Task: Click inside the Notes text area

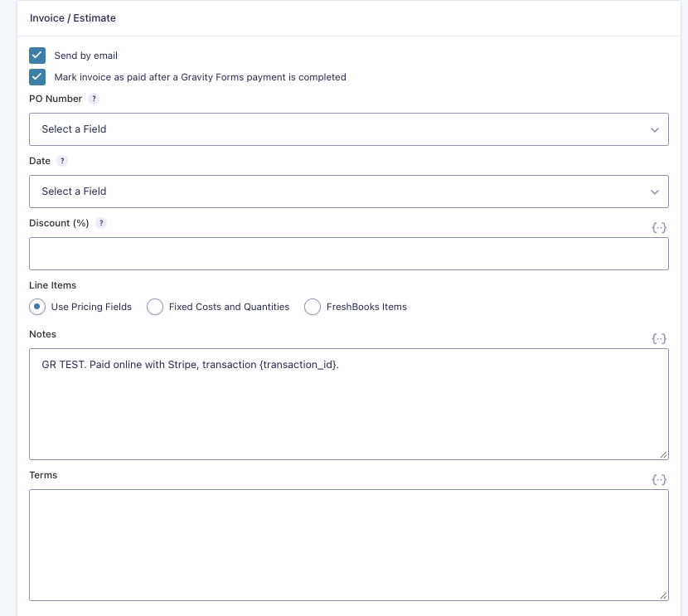Action: (349, 404)
